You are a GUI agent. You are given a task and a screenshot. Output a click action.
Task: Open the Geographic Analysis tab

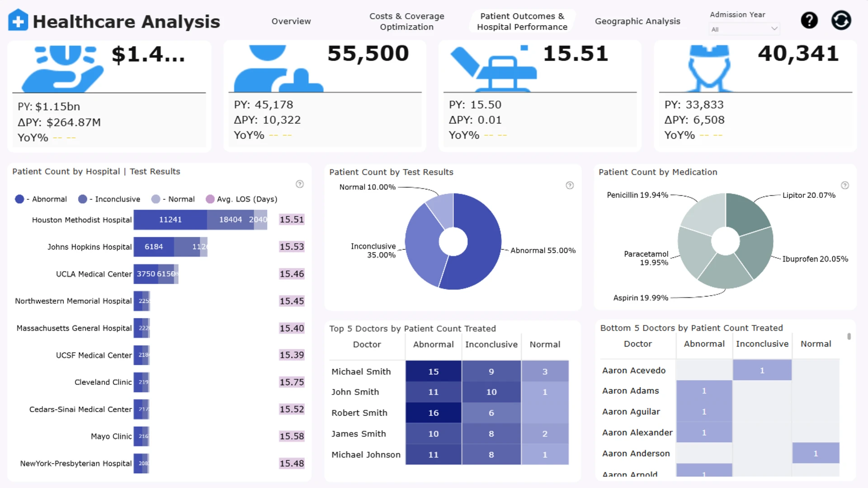point(637,21)
